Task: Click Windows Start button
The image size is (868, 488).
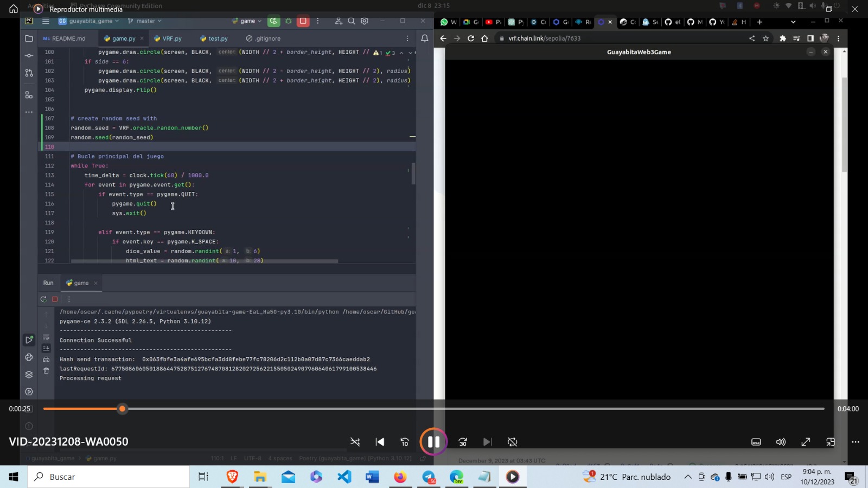Action: 14,477
